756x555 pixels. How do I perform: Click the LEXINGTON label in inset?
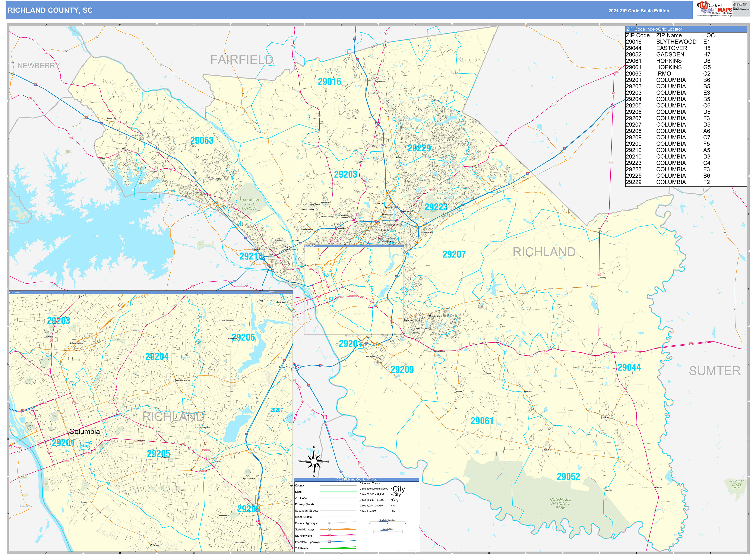point(26,506)
